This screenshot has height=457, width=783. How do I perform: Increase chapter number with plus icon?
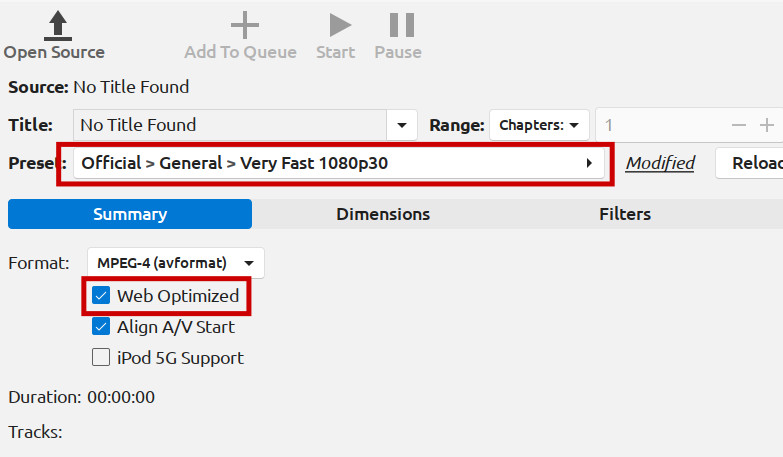tap(767, 125)
